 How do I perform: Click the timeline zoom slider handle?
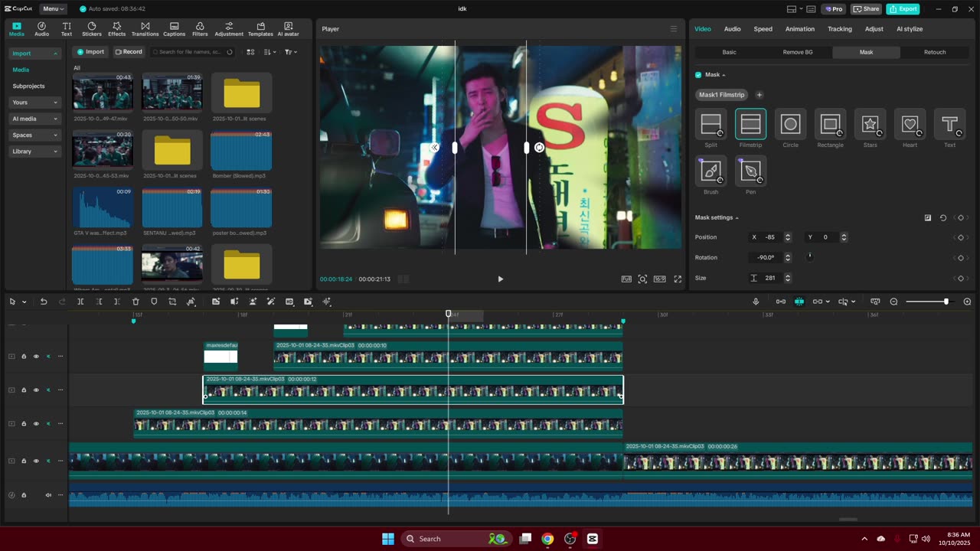coord(946,302)
